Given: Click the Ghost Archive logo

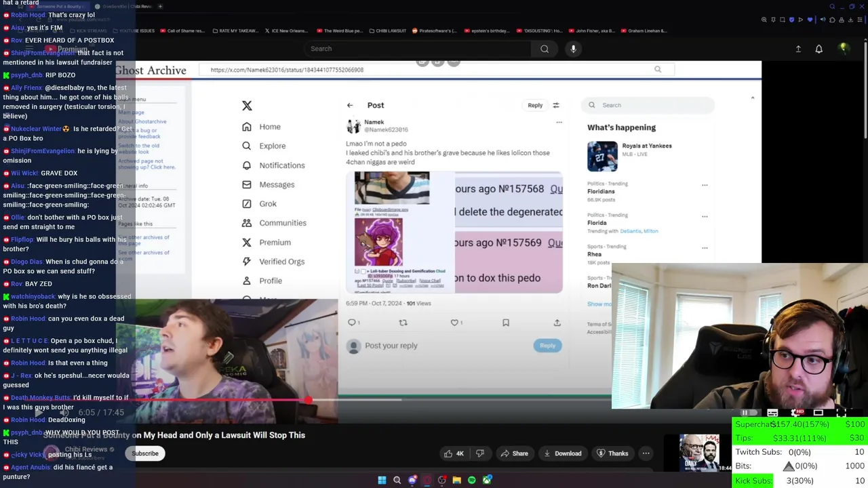Looking at the screenshot, I should pos(151,70).
